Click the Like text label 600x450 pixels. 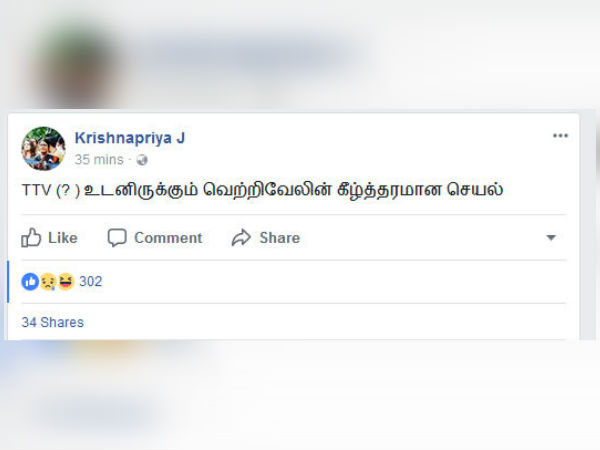pyautogui.click(x=63, y=238)
